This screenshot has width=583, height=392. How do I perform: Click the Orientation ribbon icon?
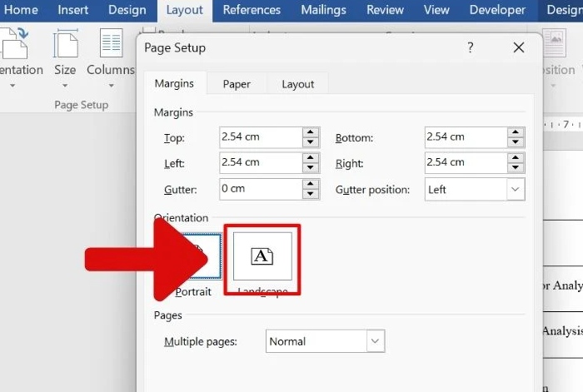pyautogui.click(x=14, y=42)
